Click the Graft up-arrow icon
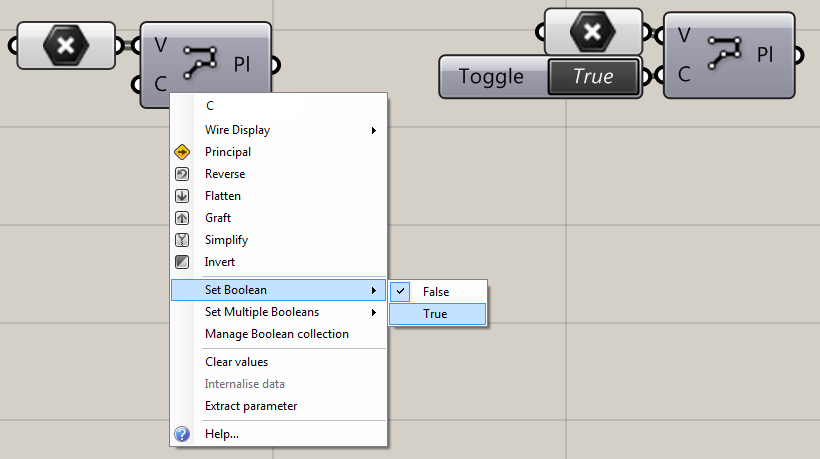 pyautogui.click(x=182, y=218)
